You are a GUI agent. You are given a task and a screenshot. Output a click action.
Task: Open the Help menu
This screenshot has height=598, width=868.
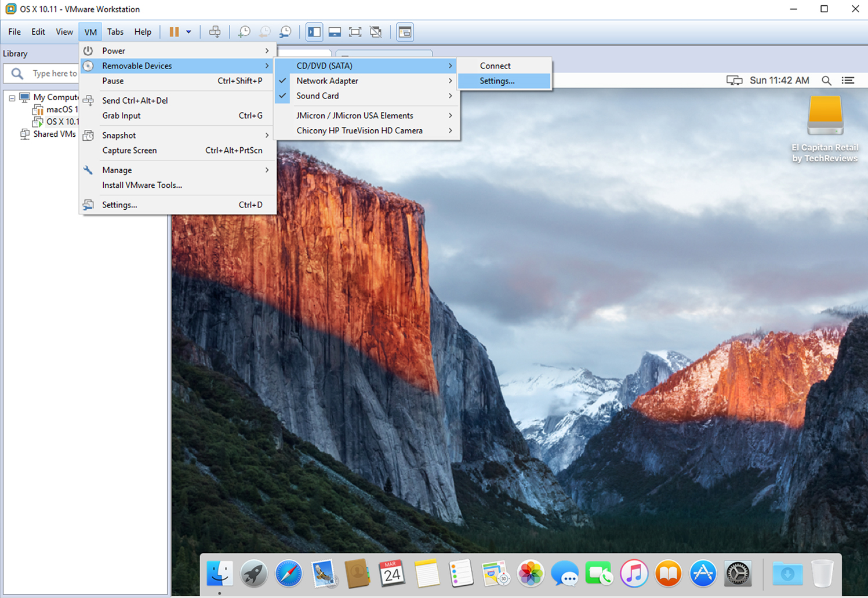coord(143,32)
